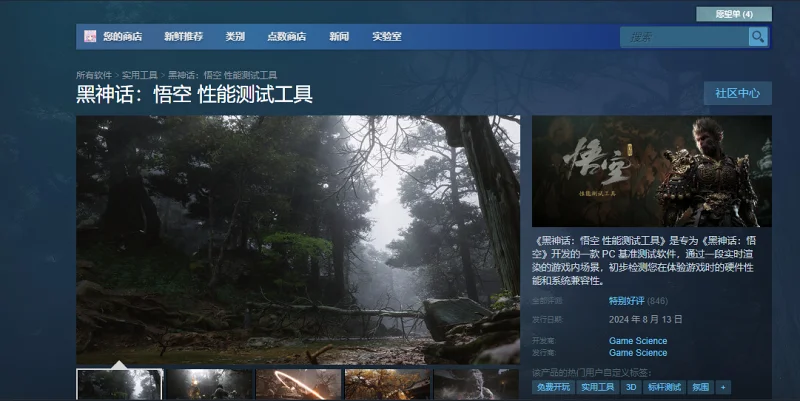Click into the 搜索 store search field
The width and height of the screenshot is (800, 401).
click(684, 37)
